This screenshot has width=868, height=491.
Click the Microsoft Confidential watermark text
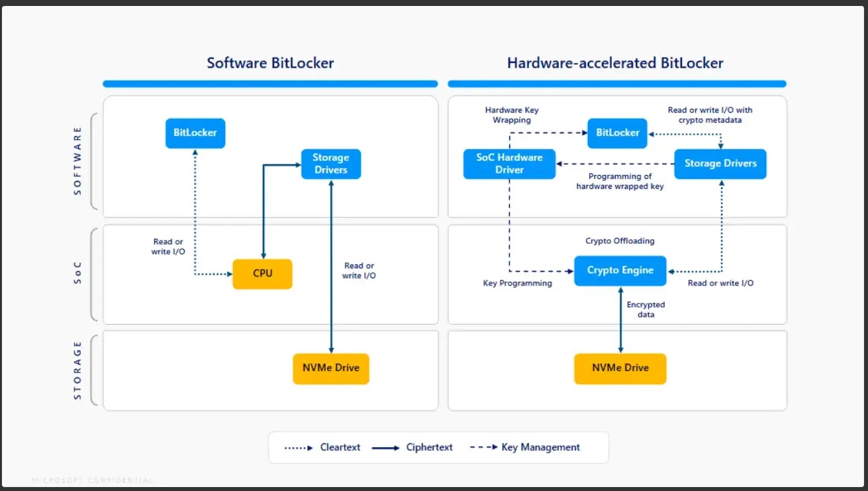coord(93,480)
